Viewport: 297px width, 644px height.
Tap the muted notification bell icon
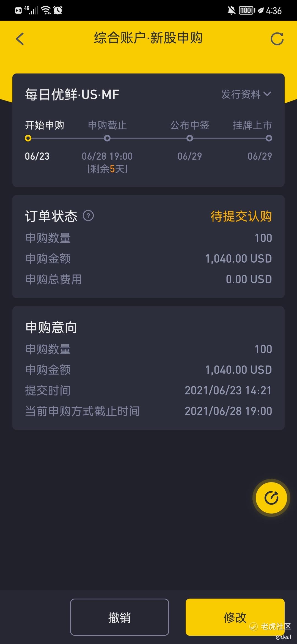pyautogui.click(x=231, y=10)
